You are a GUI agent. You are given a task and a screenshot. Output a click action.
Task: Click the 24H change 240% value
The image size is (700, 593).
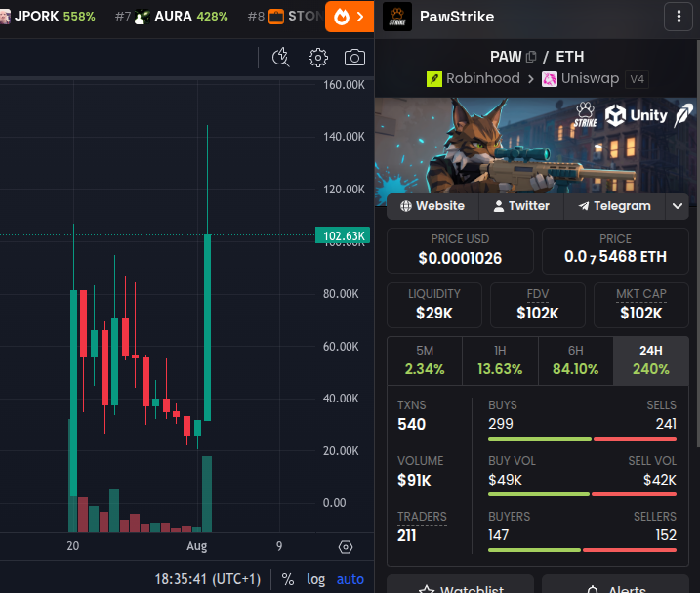click(x=651, y=369)
